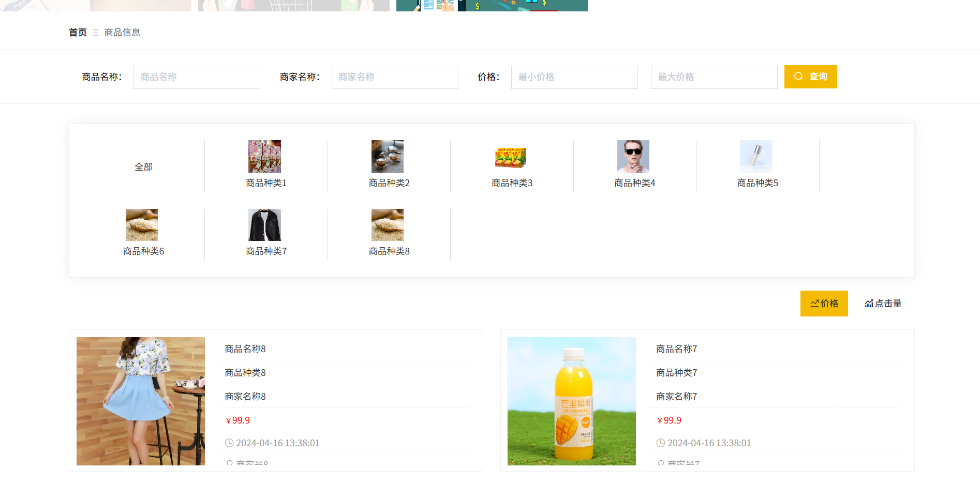Open 商品种类2 category thumbnail
Viewport: 980px width, 484px height.
tap(388, 156)
